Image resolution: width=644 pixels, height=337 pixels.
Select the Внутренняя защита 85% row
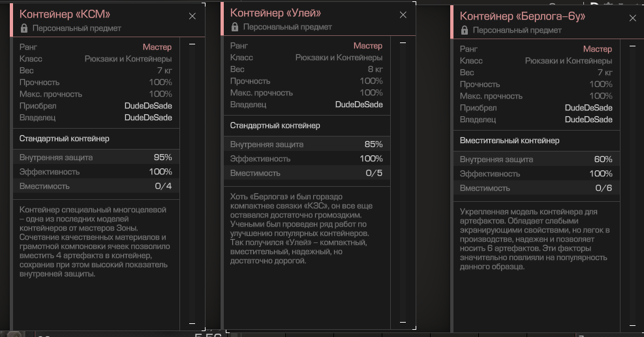[x=307, y=144]
